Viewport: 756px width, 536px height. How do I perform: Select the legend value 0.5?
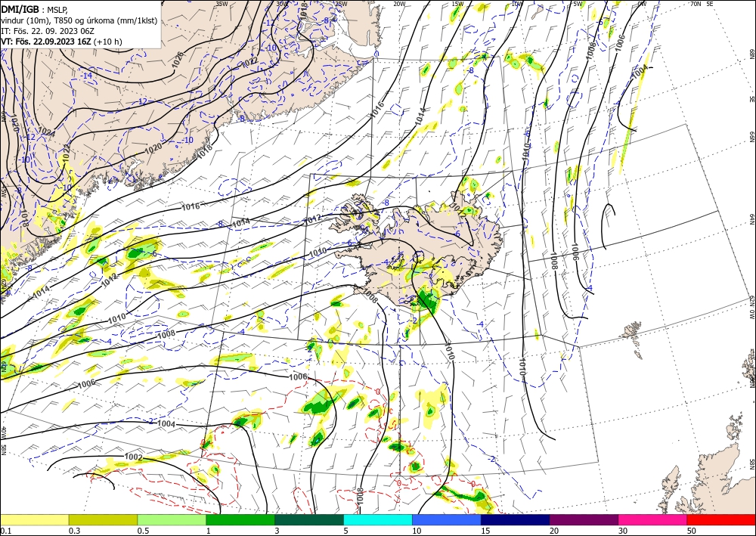(x=142, y=531)
